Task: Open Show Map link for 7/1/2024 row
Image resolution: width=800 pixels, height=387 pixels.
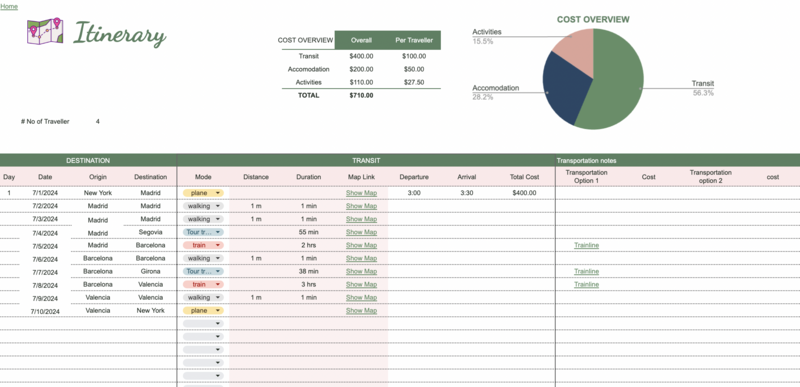Action: [361, 193]
